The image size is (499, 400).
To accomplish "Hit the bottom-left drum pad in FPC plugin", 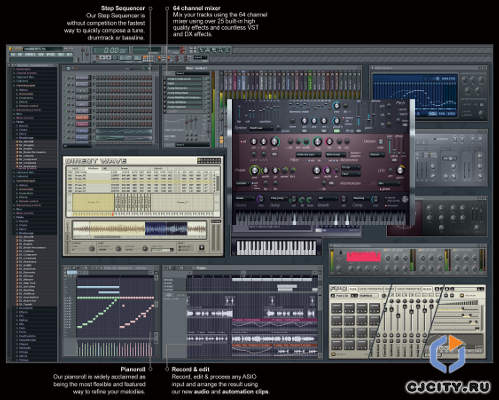I will [336, 345].
